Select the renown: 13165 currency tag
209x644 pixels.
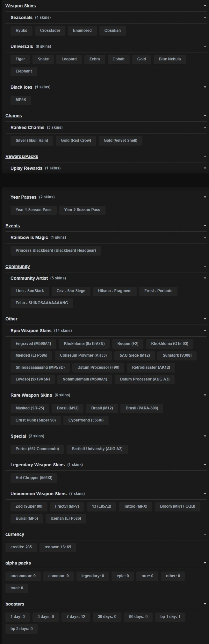click(58, 547)
